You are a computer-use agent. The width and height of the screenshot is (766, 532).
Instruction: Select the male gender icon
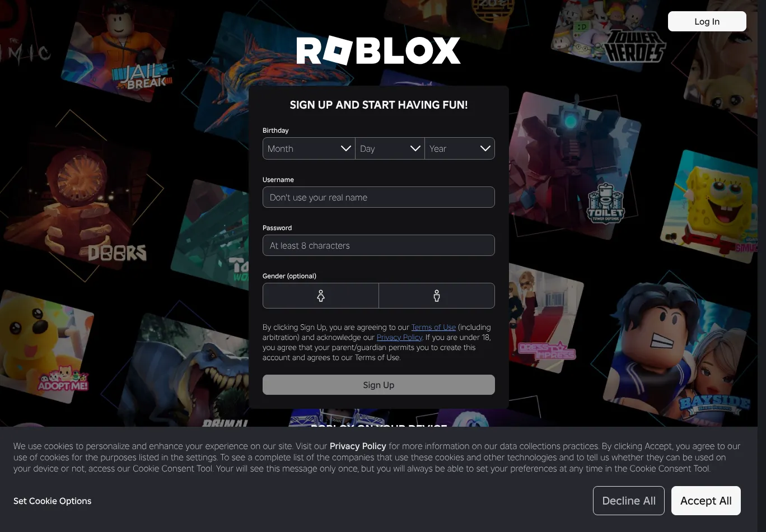click(437, 296)
